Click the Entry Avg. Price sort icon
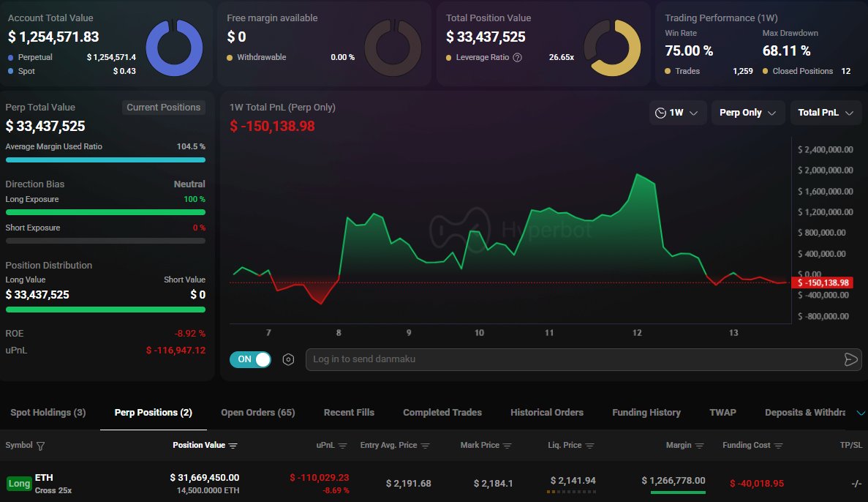 (x=426, y=446)
